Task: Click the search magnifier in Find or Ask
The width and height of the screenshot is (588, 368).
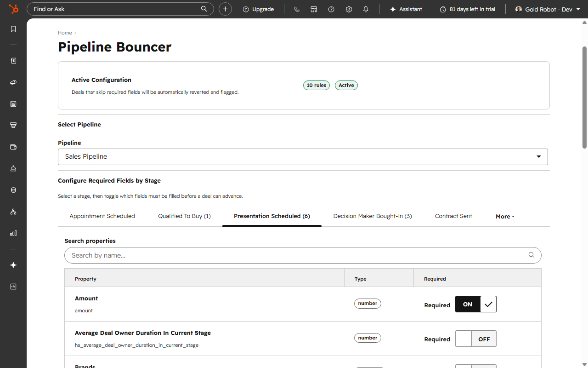Action: 204,9
